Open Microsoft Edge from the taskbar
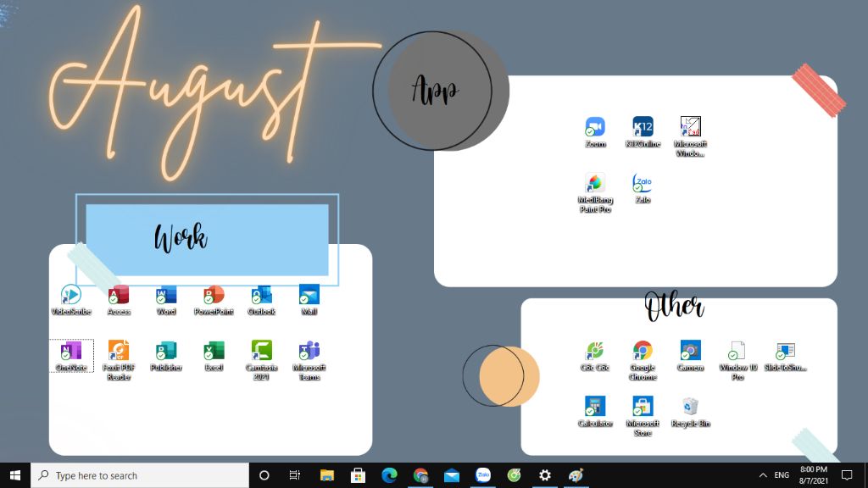The width and height of the screenshot is (868, 488). [x=389, y=475]
